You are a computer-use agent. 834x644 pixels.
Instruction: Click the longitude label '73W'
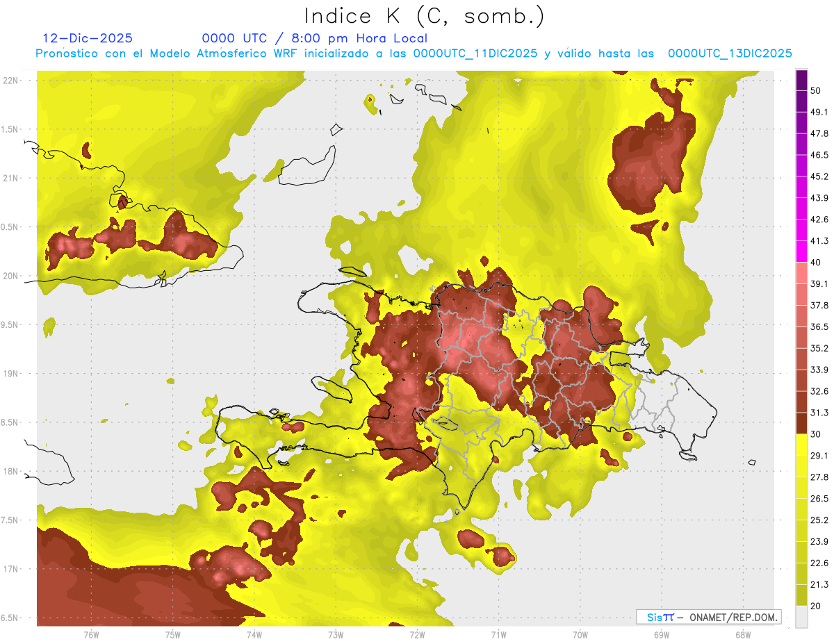(336, 635)
